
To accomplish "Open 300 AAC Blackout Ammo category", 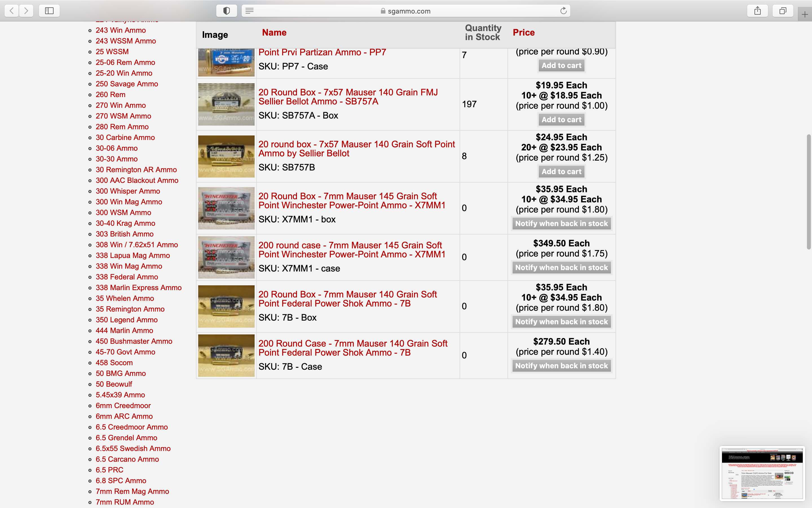I will point(137,180).
